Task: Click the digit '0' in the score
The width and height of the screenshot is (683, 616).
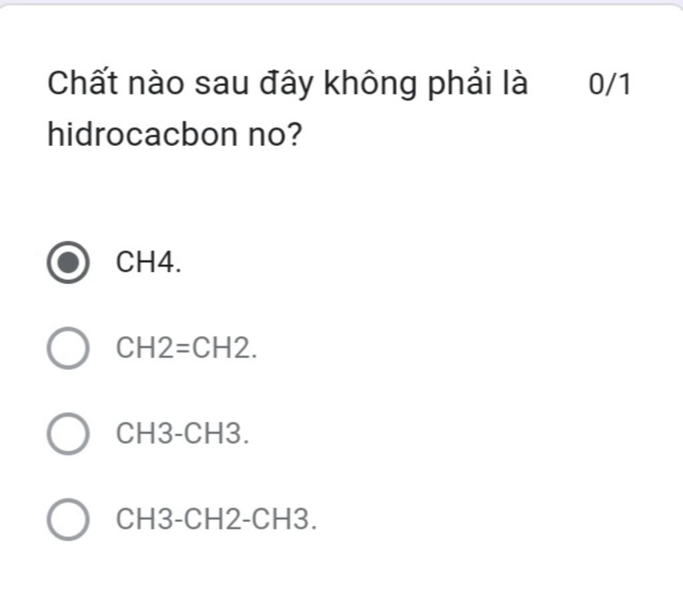Action: [x=596, y=84]
